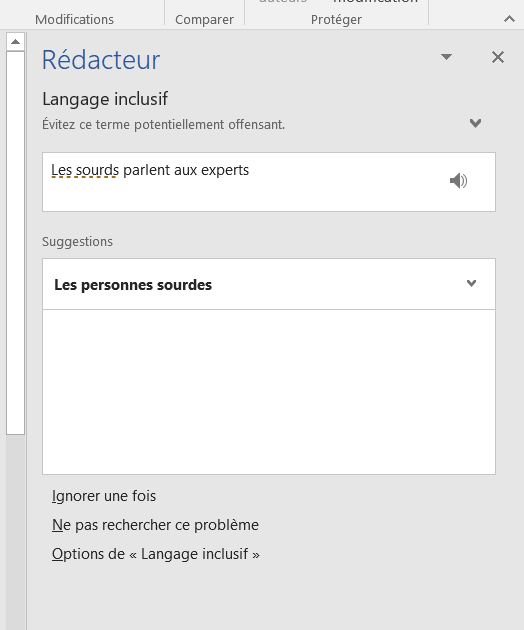Click the scroll up arrow

[x=15, y=42]
